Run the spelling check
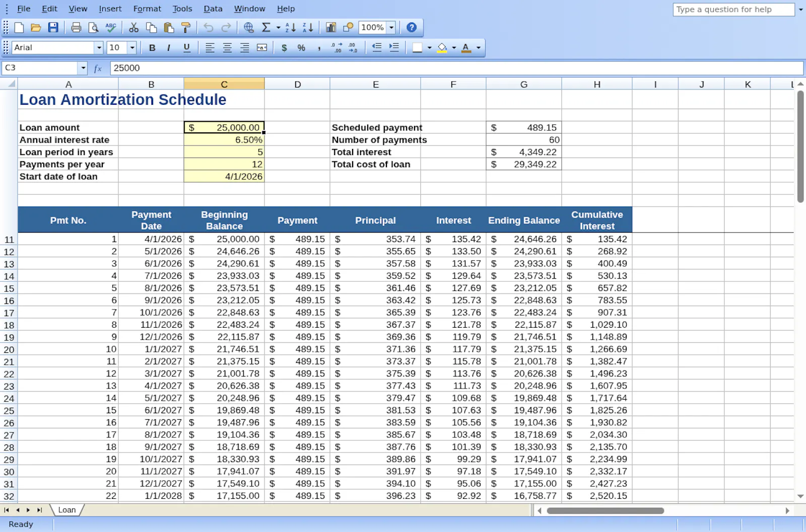Screen dimensions: 806x532 click(111, 28)
